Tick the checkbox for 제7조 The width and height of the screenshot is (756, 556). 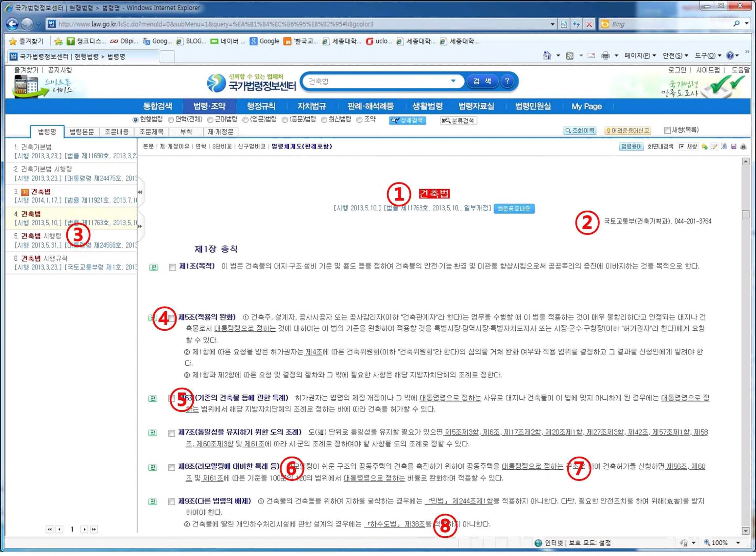[x=171, y=433]
